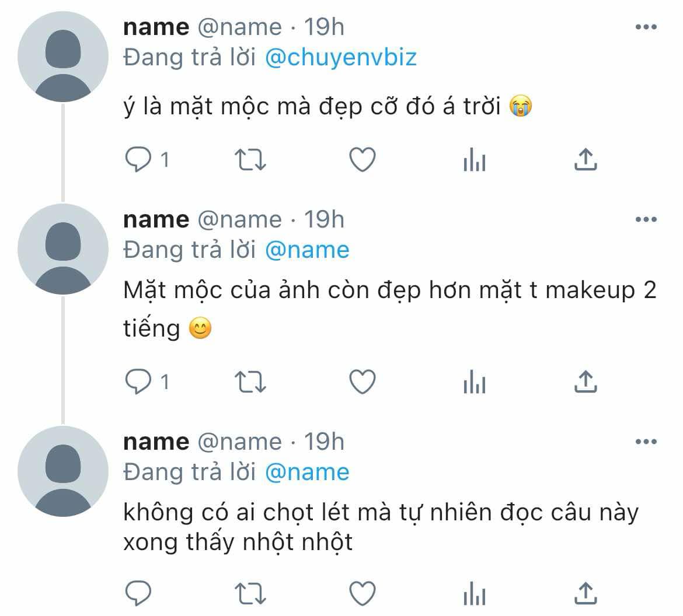683x616 pixels.
Task: Open more options for the third tweet
Action: 646,442
